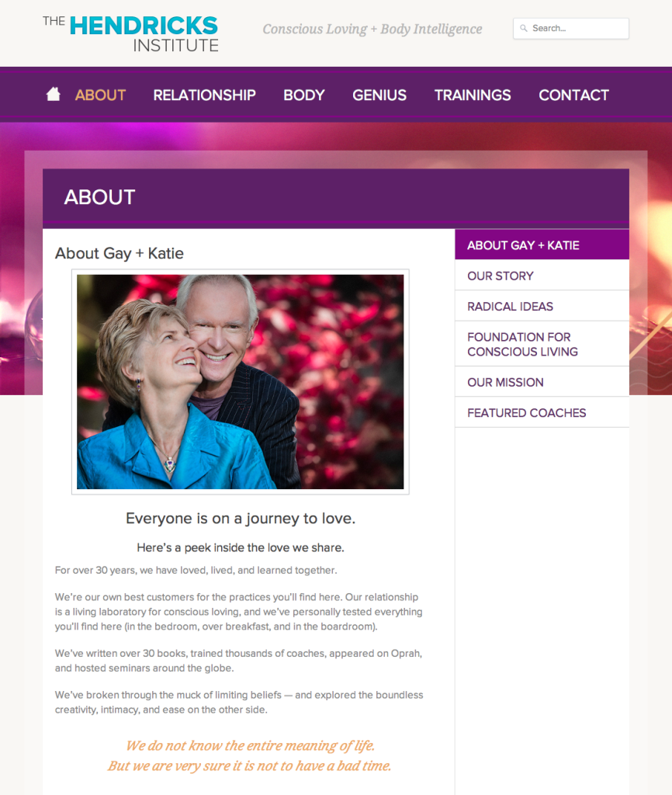This screenshot has height=795, width=672.
Task: Click the Conscious Loving + Body Intelligence tagline
Action: pyautogui.click(x=372, y=29)
